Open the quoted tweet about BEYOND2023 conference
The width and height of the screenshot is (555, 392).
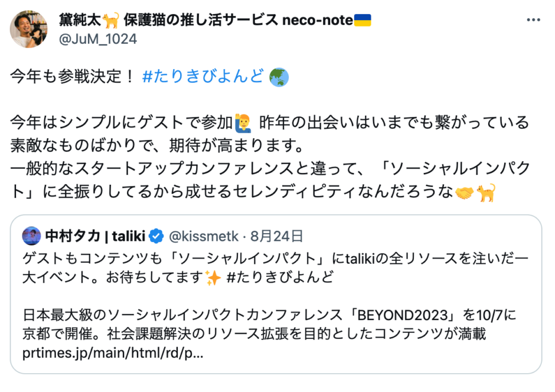click(275, 319)
